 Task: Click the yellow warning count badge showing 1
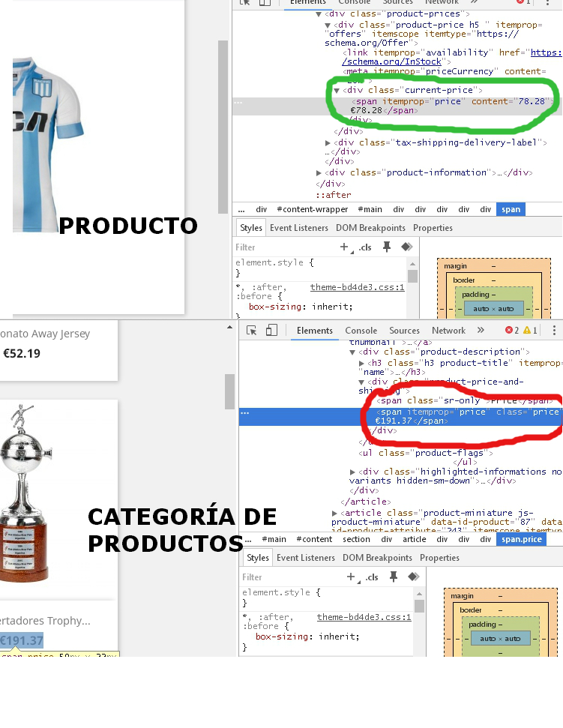click(530, 330)
